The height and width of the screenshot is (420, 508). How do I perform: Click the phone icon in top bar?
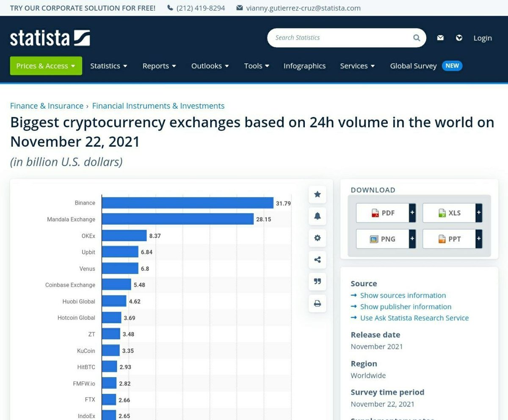[x=170, y=8]
